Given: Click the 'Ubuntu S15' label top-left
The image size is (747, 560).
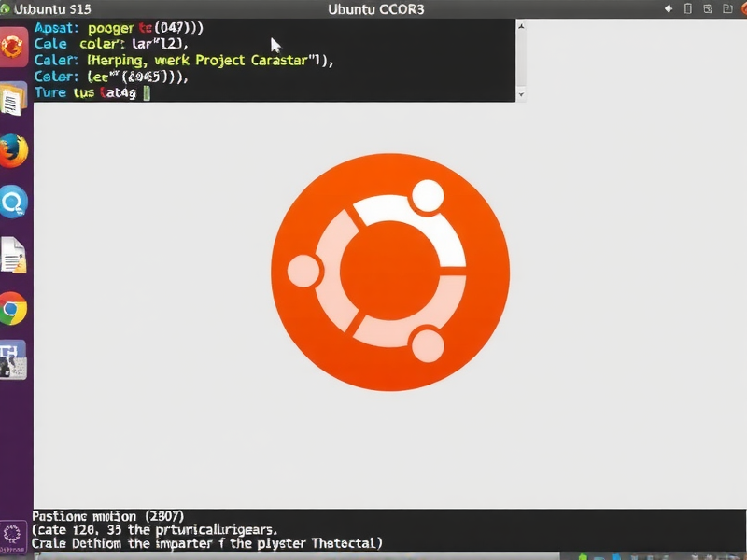Looking at the screenshot, I should click(x=47, y=9).
